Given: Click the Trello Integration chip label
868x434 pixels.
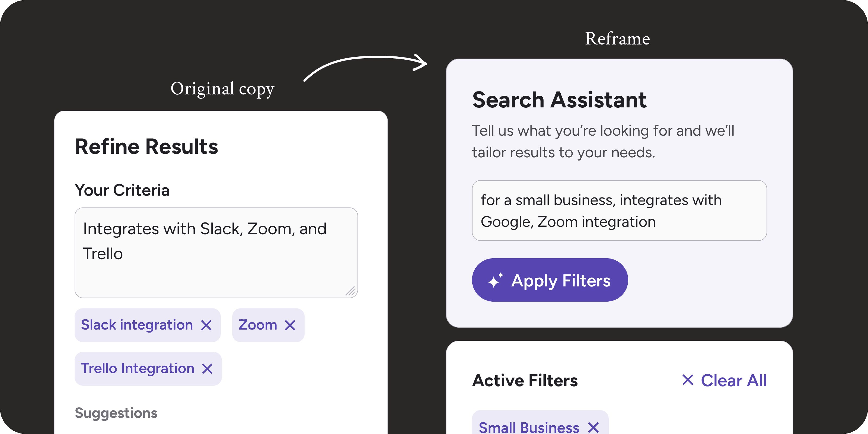Looking at the screenshot, I should coord(138,369).
